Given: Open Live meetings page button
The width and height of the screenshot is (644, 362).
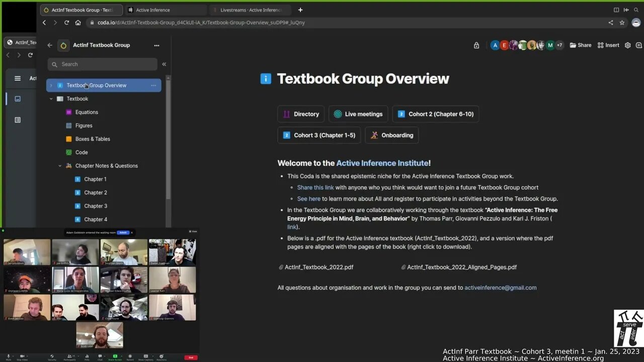Looking at the screenshot, I should pos(358,114).
